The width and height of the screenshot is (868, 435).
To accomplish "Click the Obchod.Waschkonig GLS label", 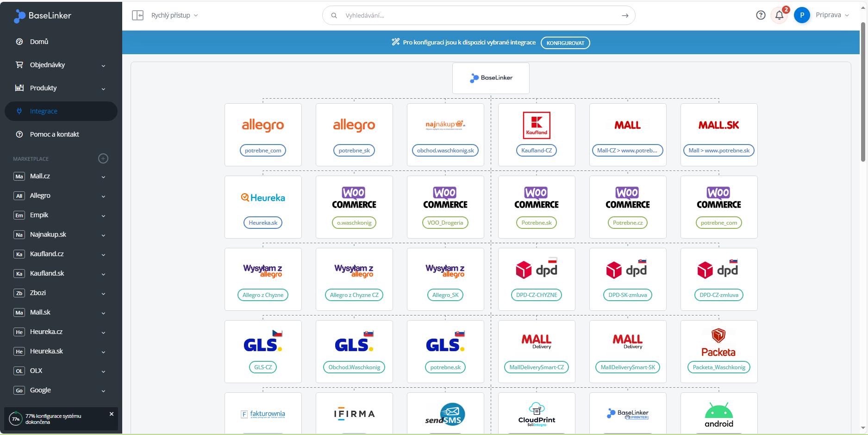I will (x=354, y=367).
